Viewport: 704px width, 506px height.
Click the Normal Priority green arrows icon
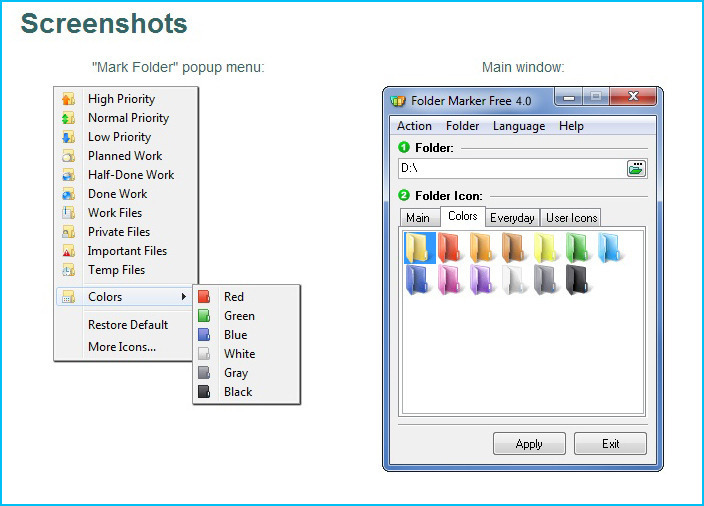[x=68, y=118]
